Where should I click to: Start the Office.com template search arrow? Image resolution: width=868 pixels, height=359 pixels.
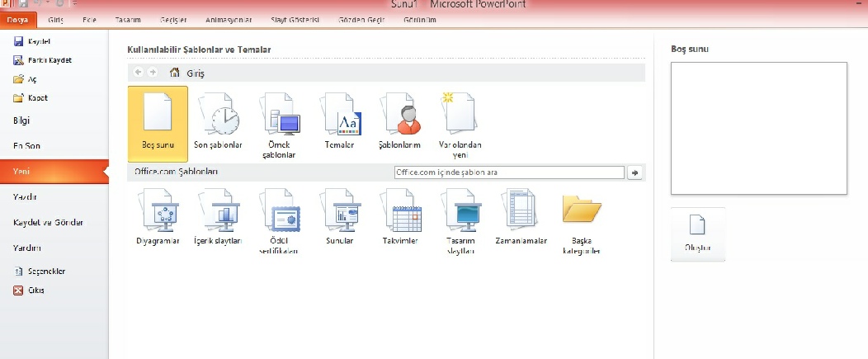coord(634,172)
